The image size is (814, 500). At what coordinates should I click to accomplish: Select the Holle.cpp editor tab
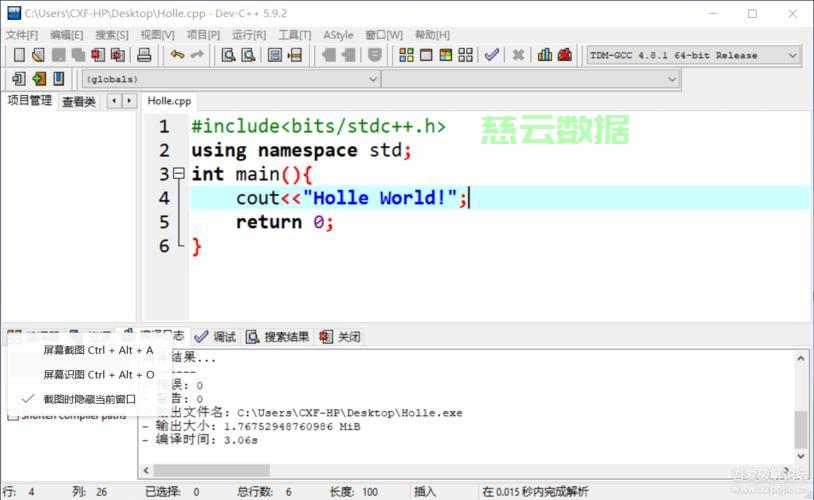tap(169, 101)
